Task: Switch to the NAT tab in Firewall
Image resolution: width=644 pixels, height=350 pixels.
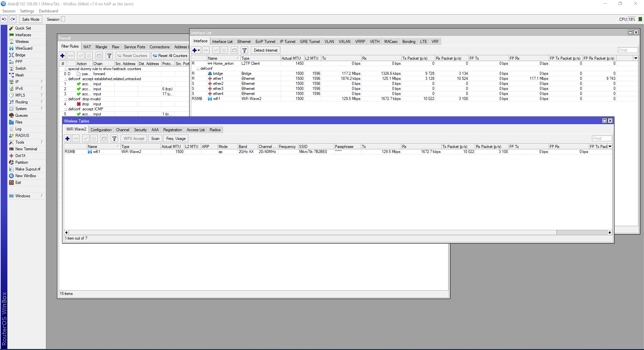Action: click(x=87, y=47)
